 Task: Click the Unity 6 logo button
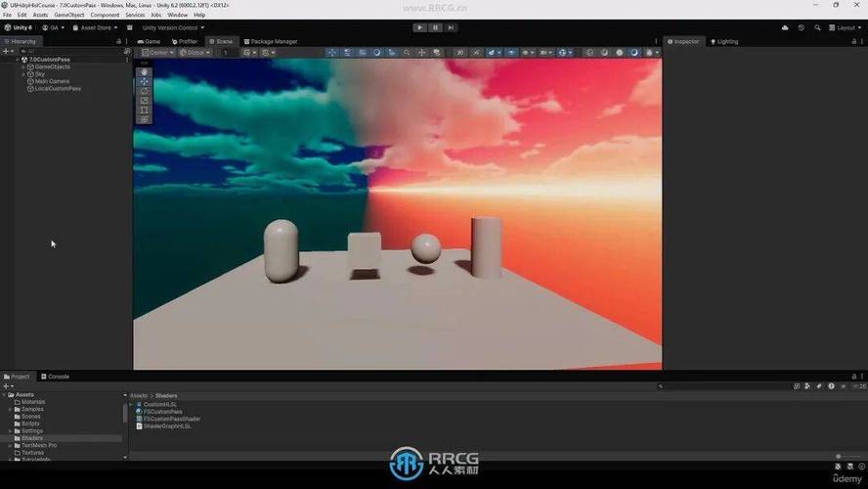tap(19, 27)
